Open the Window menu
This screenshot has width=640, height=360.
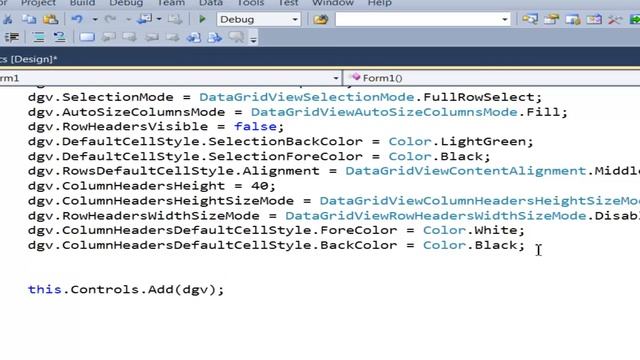click(333, 3)
